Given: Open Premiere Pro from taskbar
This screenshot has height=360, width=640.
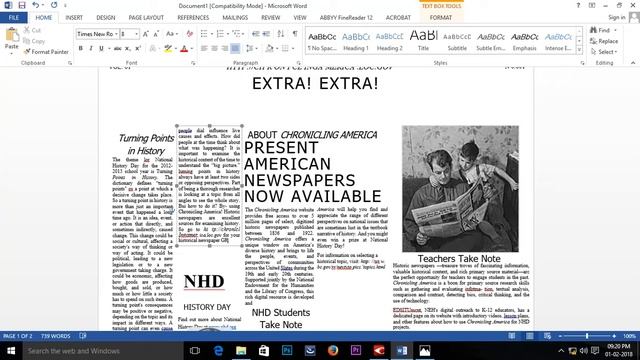Looking at the screenshot, I should (356, 351).
